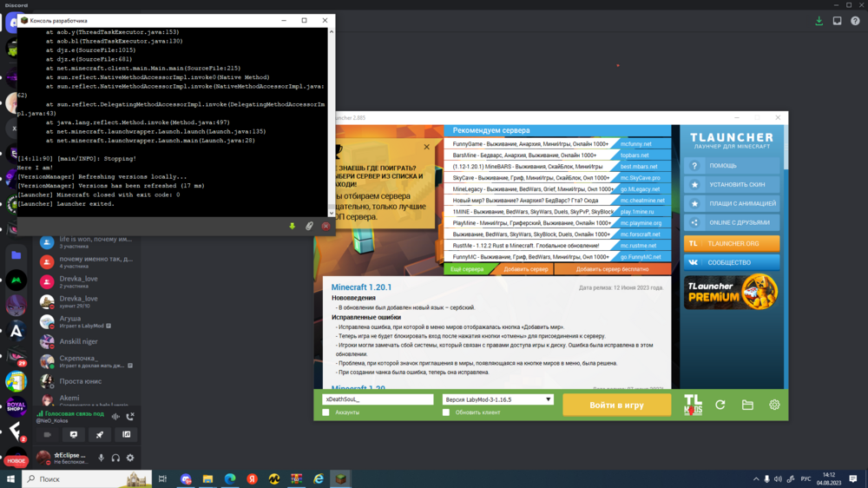Image resolution: width=868 pixels, height=488 pixels.
Task: Start an activity with rocket icon
Action: click(x=100, y=435)
